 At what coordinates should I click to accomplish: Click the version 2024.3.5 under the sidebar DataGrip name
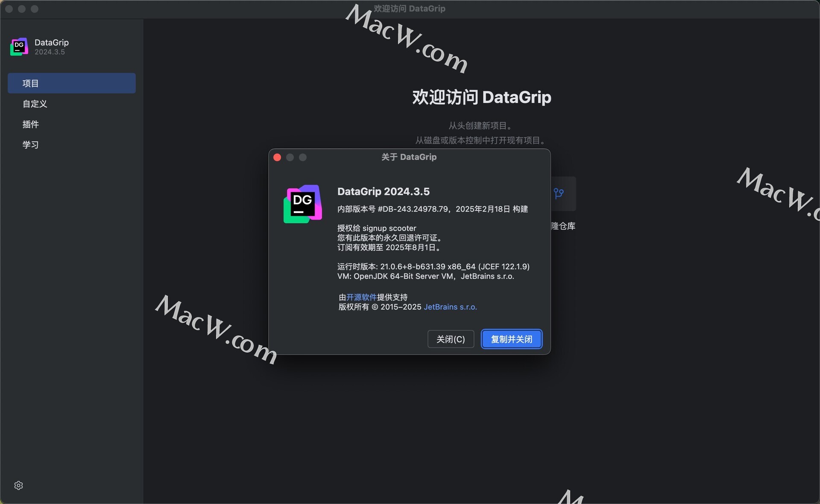(50, 52)
